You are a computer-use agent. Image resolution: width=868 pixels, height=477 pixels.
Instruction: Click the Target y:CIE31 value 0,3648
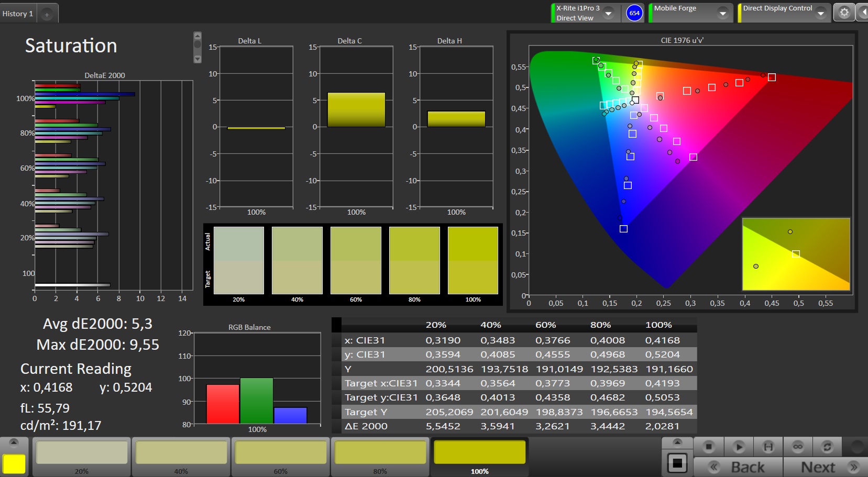click(x=443, y=397)
